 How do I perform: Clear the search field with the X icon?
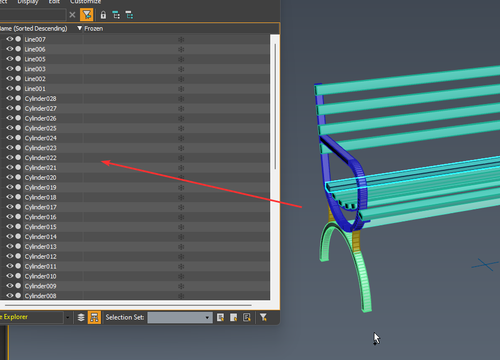click(x=72, y=15)
